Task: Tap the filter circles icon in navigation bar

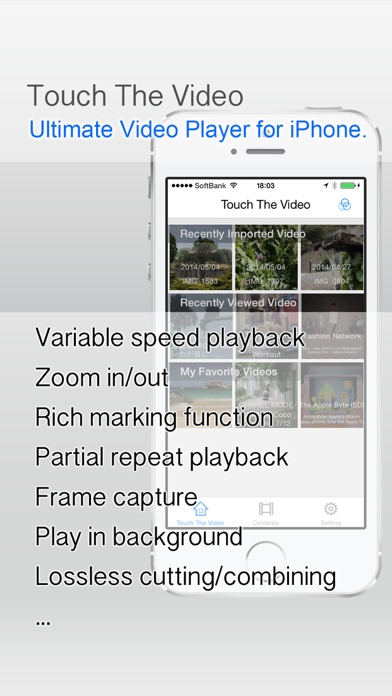Action: coord(344,205)
